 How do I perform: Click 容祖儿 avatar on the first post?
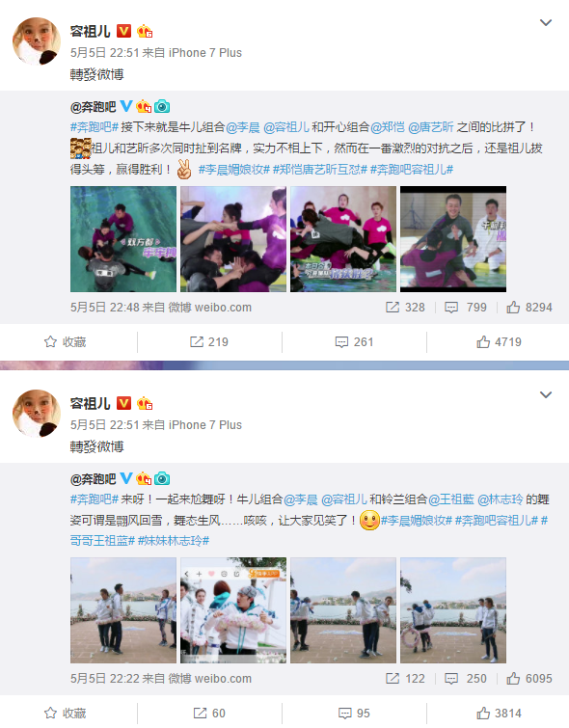tap(37, 41)
